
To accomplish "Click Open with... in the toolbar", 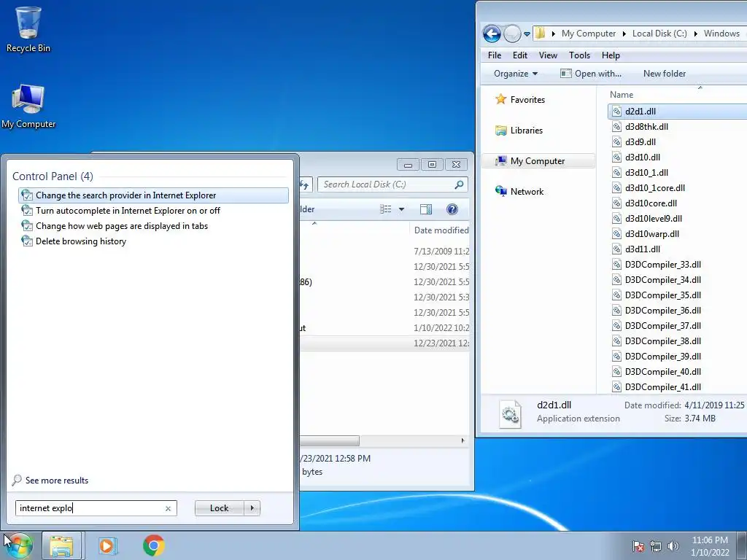I will (591, 74).
